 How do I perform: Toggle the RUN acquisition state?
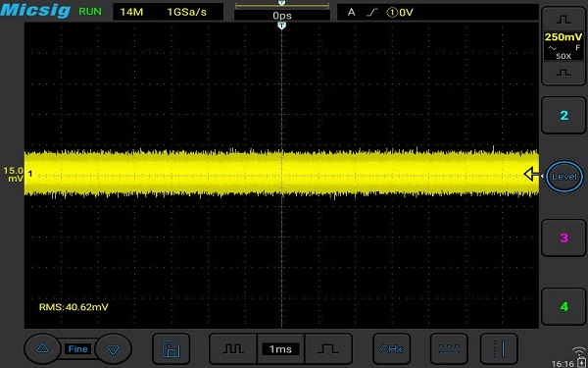[x=90, y=12]
